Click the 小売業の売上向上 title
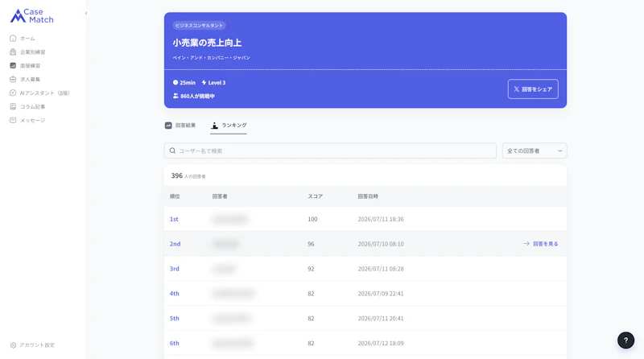 [x=207, y=43]
